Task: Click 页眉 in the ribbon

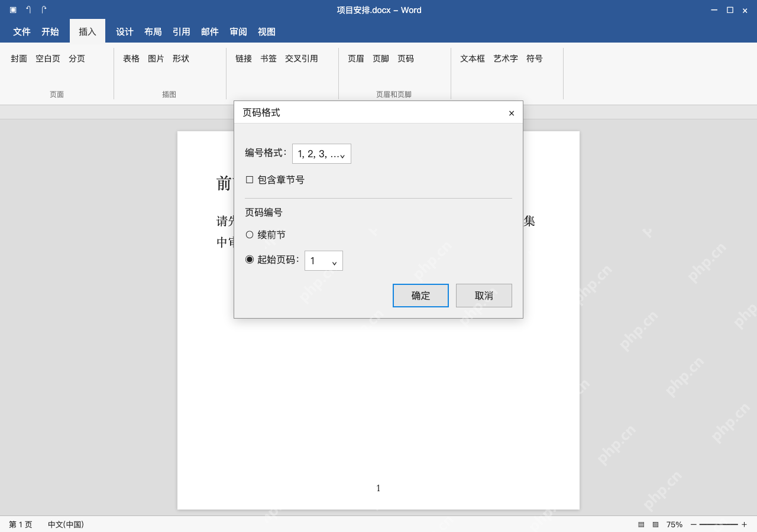Action: [x=356, y=59]
